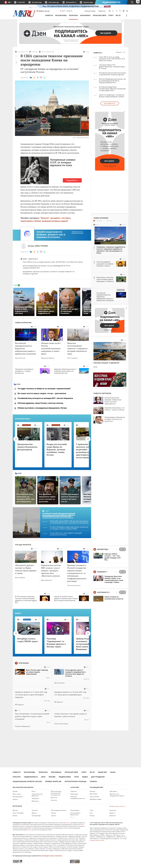Expand the Раскрыть весь список regions link
This screenshot has width=141, height=868.
[117, 806]
